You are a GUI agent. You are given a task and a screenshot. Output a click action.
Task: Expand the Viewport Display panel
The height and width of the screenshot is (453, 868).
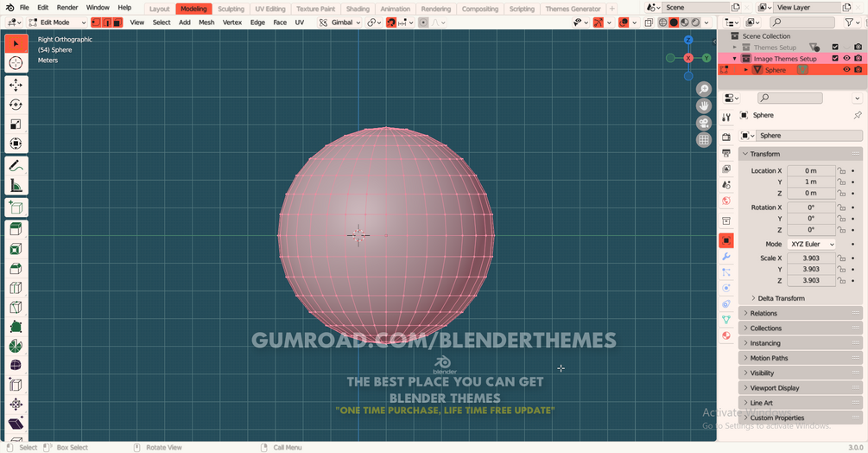click(801, 388)
